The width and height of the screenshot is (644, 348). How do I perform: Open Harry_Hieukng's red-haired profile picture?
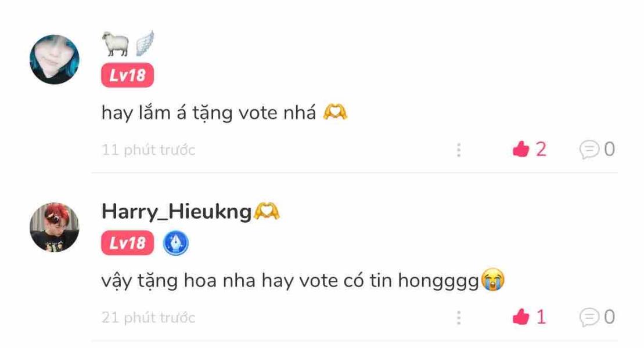point(54,227)
